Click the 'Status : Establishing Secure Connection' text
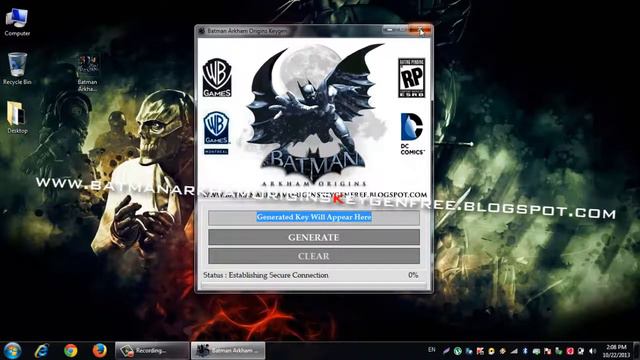This screenshot has height=360, width=640. point(266,275)
